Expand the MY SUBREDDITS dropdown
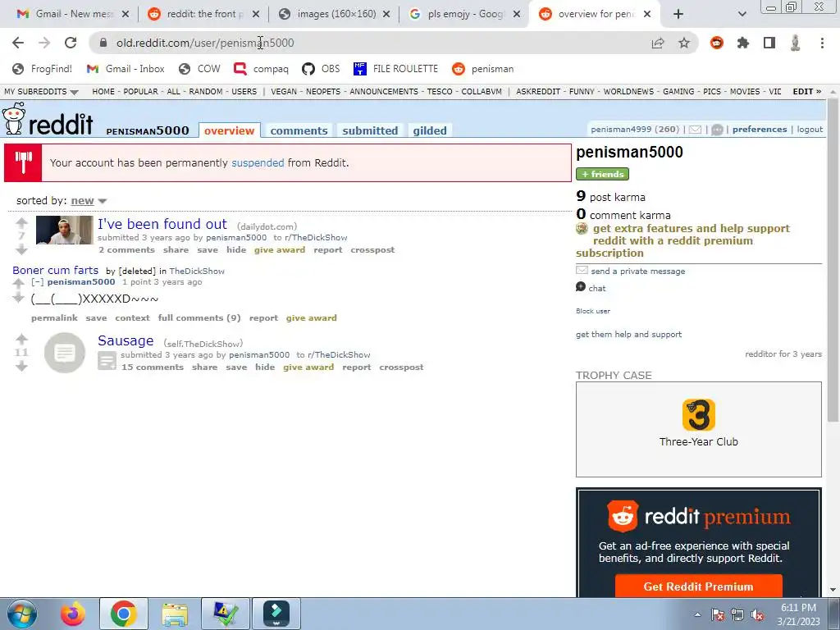The width and height of the screenshot is (840, 630). pyautogui.click(x=41, y=92)
